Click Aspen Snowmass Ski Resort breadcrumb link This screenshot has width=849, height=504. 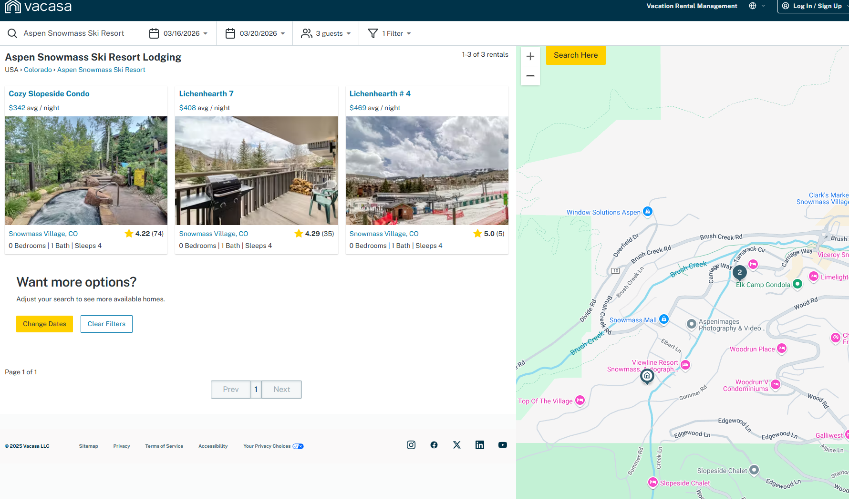tap(101, 70)
